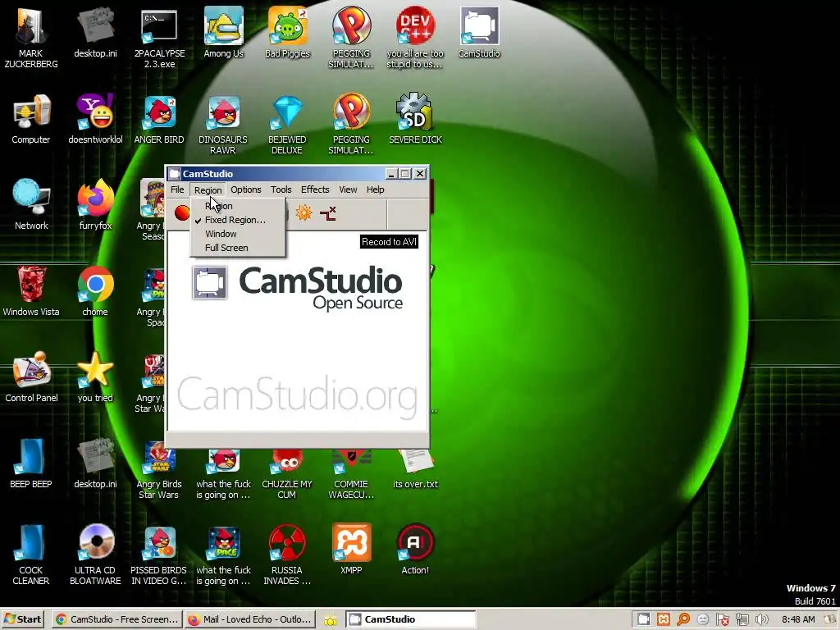This screenshot has height=630, width=840.
Task: Select the furryfox Firefox shortcut
Action: pyautogui.click(x=95, y=205)
